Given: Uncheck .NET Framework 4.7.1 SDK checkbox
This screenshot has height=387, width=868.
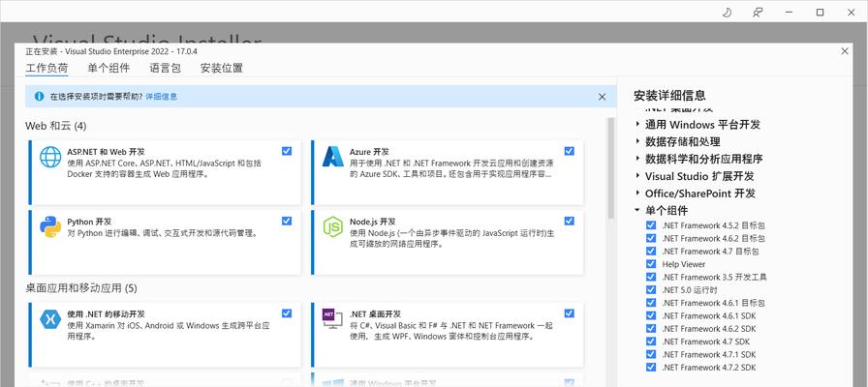Looking at the screenshot, I should point(651,354).
